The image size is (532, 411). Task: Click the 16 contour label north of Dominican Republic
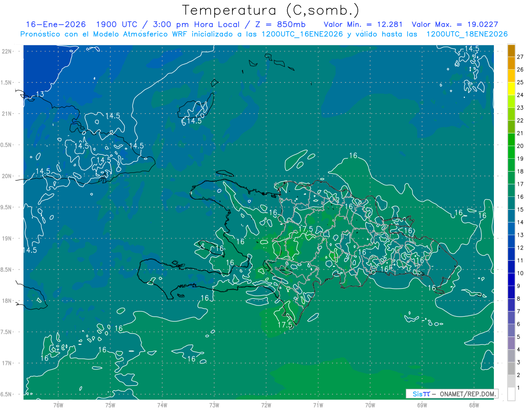[x=353, y=156]
